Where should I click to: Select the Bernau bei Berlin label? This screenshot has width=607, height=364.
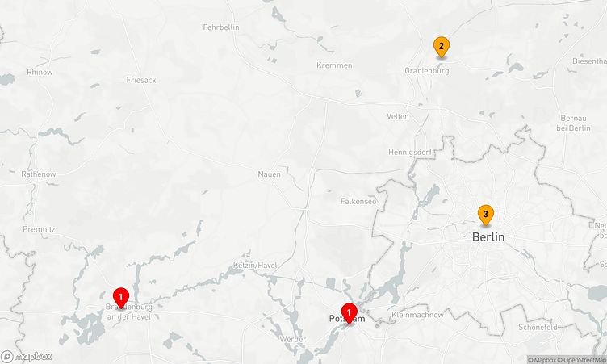[573, 123]
